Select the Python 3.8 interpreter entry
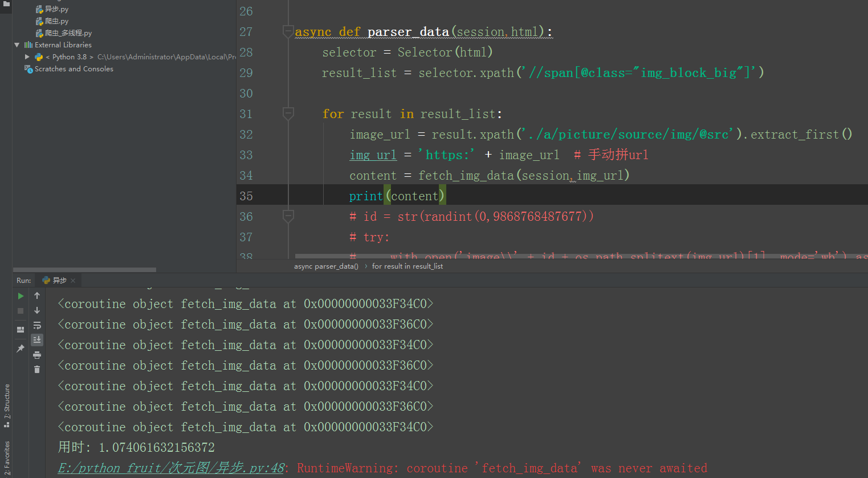 (135, 57)
